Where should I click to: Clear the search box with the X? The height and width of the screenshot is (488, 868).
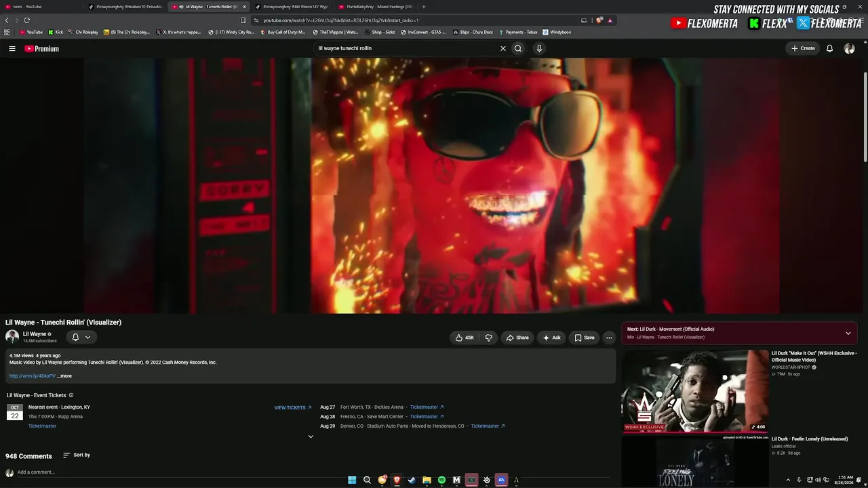click(x=503, y=49)
